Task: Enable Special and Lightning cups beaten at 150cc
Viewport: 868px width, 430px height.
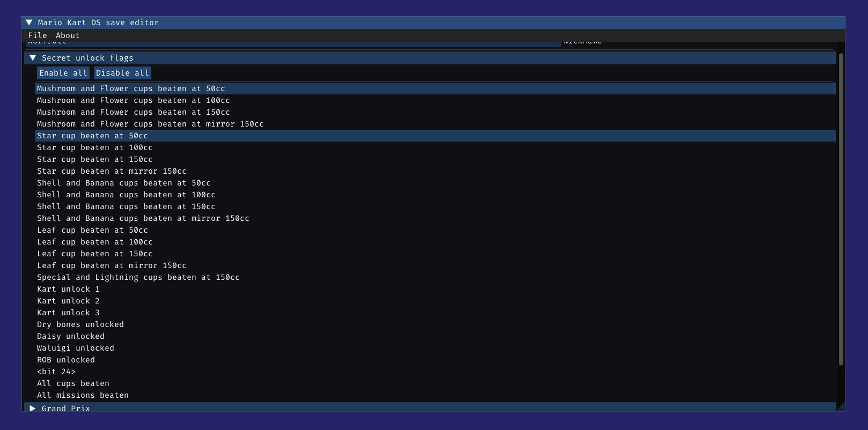Action: 435,277
